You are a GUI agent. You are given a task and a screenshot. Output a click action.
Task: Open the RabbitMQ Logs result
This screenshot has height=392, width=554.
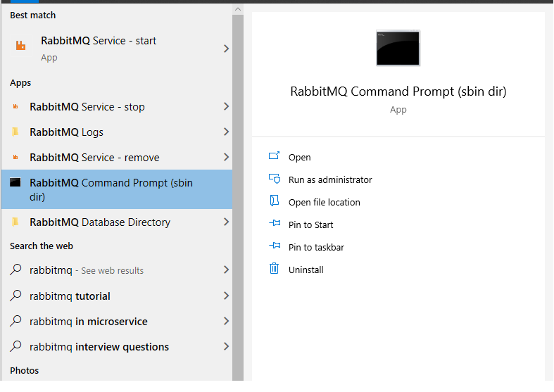pyautogui.click(x=117, y=132)
